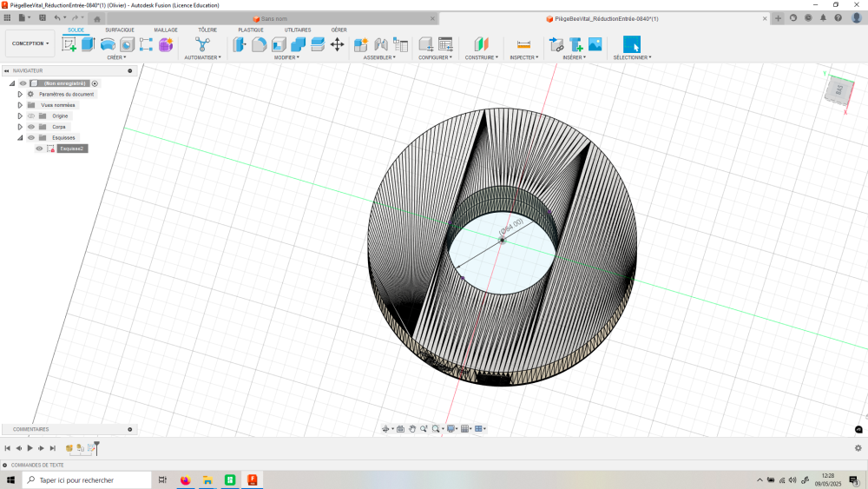Expand the Vues nommées folder
The height and width of the screenshot is (489, 868).
[x=20, y=105]
